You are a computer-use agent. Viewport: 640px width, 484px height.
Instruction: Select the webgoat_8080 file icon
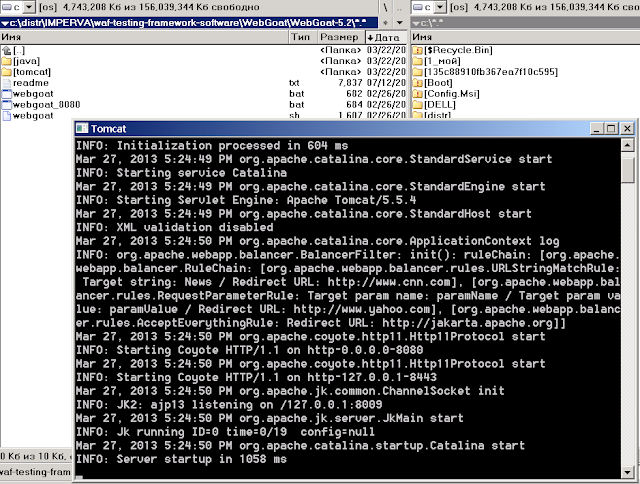coord(7,105)
